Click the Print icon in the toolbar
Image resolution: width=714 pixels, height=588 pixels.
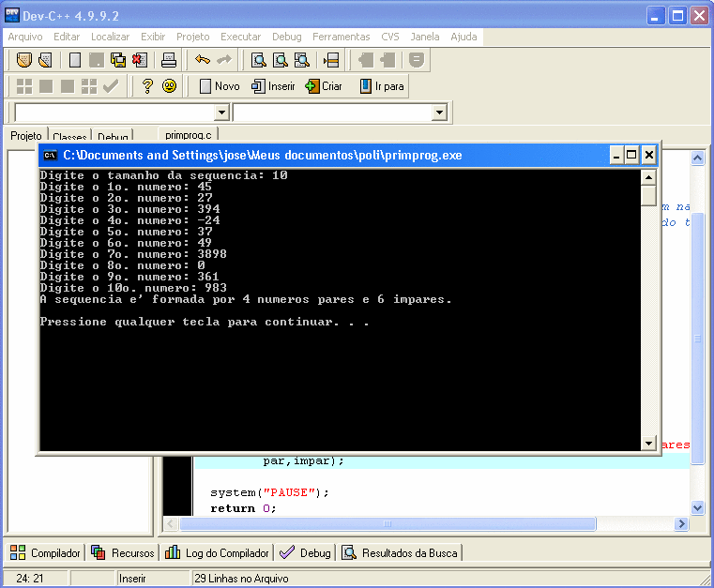coord(169,60)
